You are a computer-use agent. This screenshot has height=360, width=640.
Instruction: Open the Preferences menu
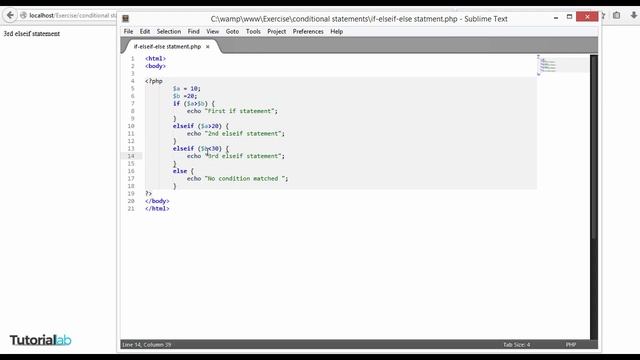[308, 31]
